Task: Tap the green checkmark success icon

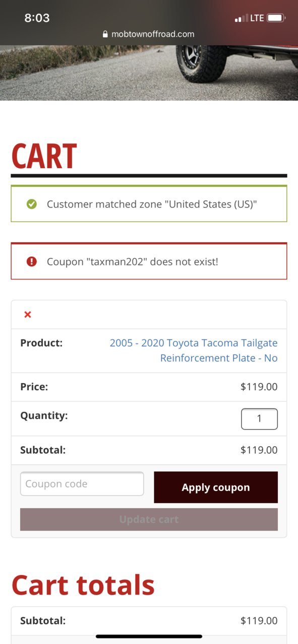Action: click(x=31, y=204)
